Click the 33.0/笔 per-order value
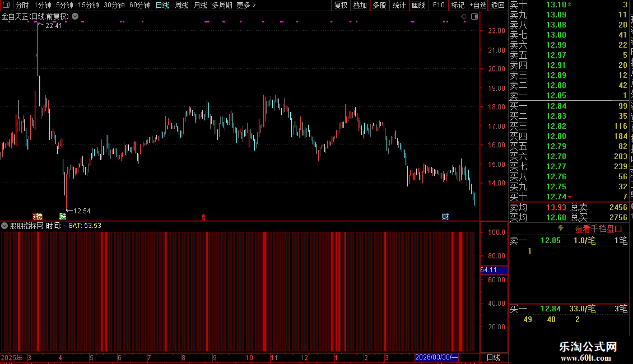 [x=582, y=309]
